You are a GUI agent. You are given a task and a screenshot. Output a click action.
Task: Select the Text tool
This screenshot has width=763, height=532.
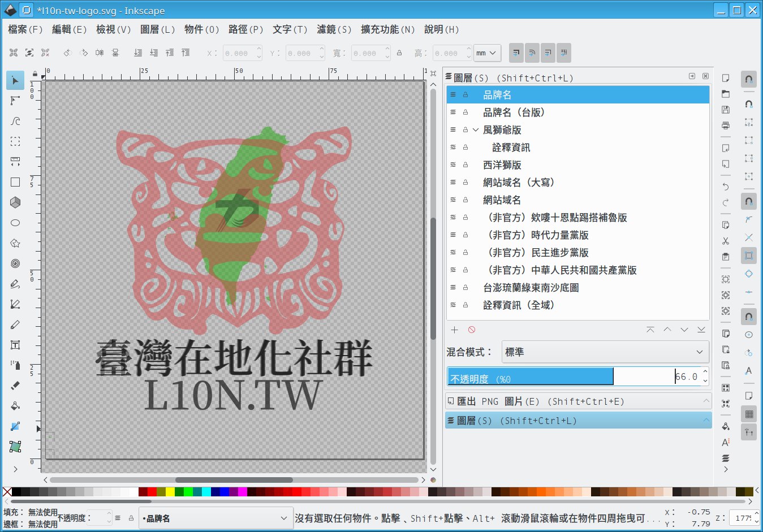(15, 345)
